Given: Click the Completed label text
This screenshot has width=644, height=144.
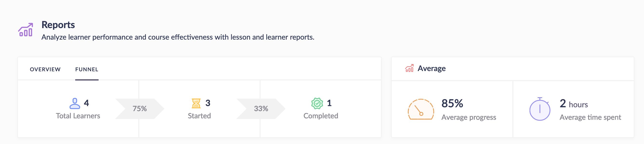Looking at the screenshot, I should [321, 116].
